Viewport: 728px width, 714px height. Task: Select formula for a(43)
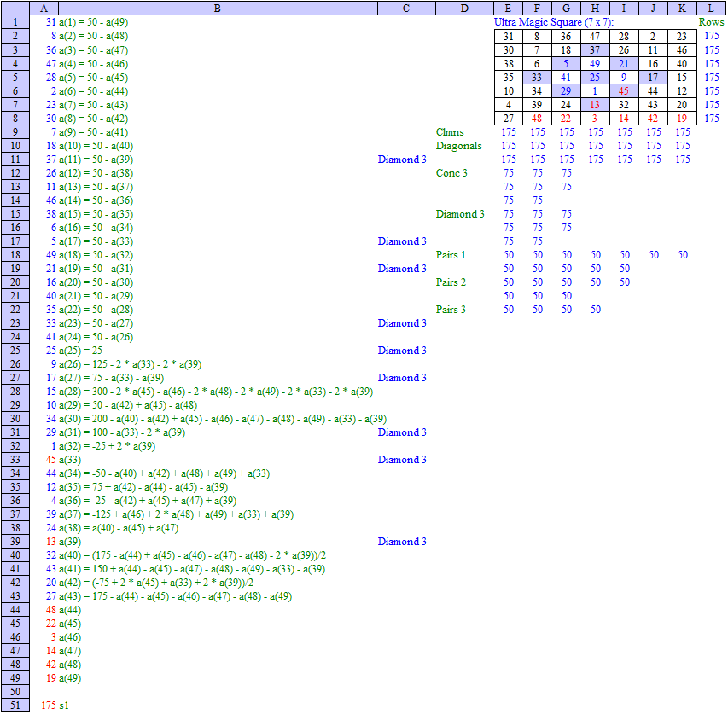pos(176,596)
